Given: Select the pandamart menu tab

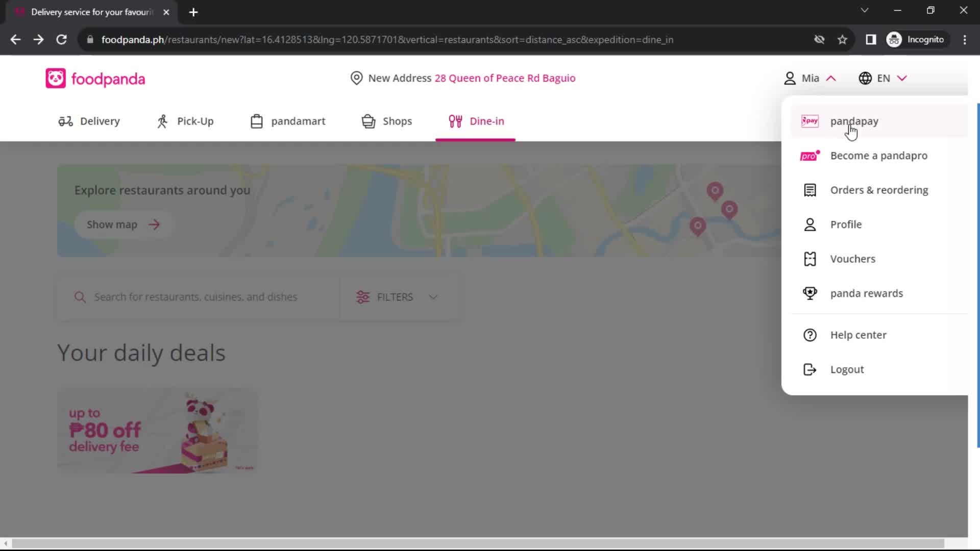Looking at the screenshot, I should (x=287, y=121).
